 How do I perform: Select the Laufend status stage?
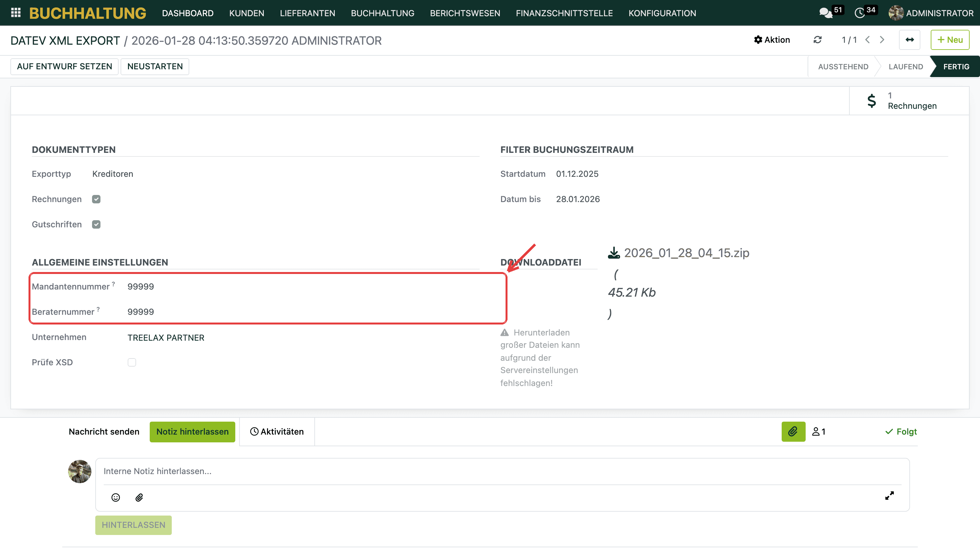[x=905, y=67]
